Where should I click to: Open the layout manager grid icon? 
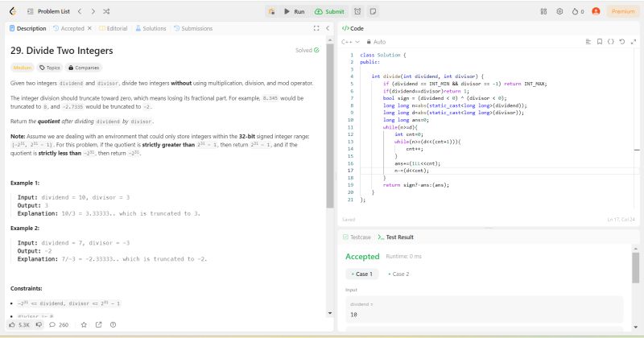(544, 11)
